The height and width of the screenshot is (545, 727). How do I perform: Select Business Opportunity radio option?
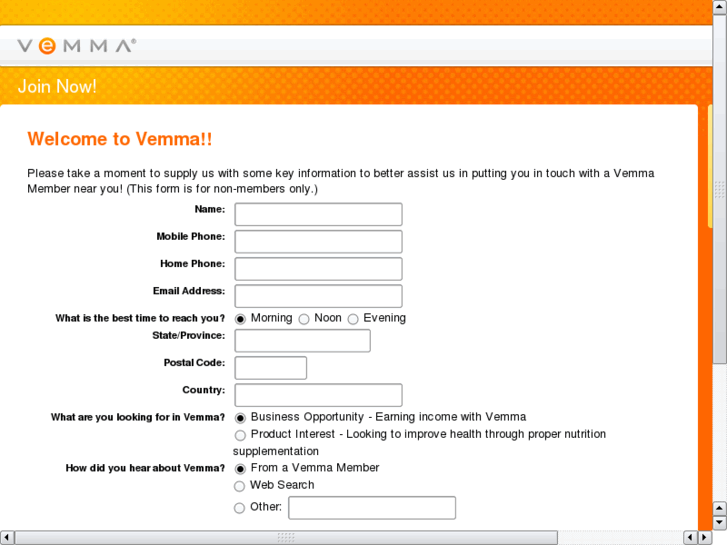click(240, 418)
